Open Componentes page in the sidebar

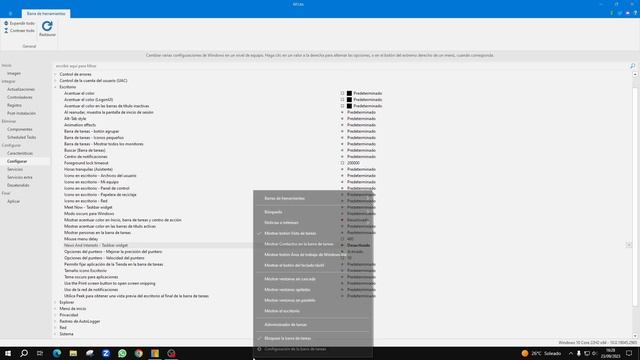coord(20,129)
